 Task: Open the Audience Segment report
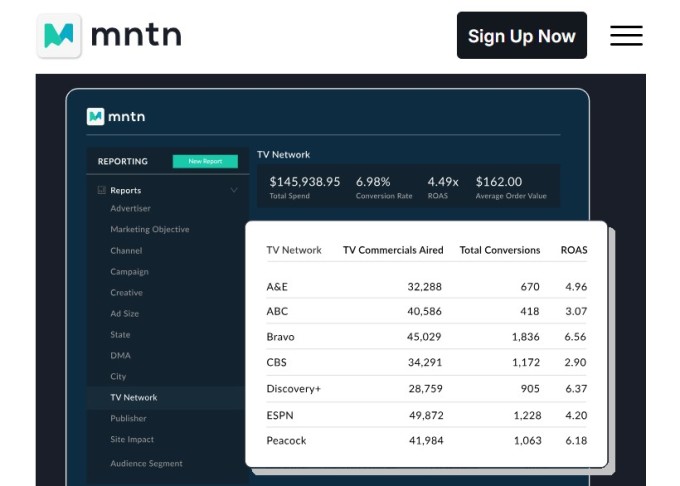coord(146,463)
